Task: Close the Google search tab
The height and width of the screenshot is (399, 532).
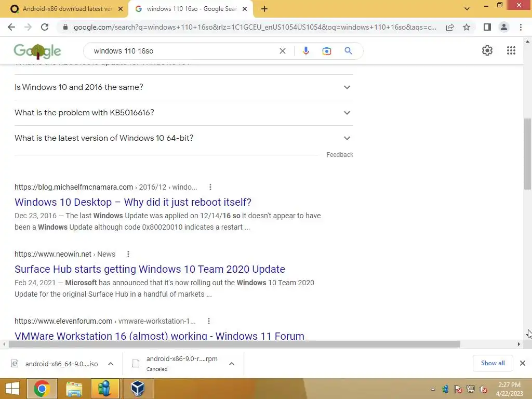Action: click(245, 9)
